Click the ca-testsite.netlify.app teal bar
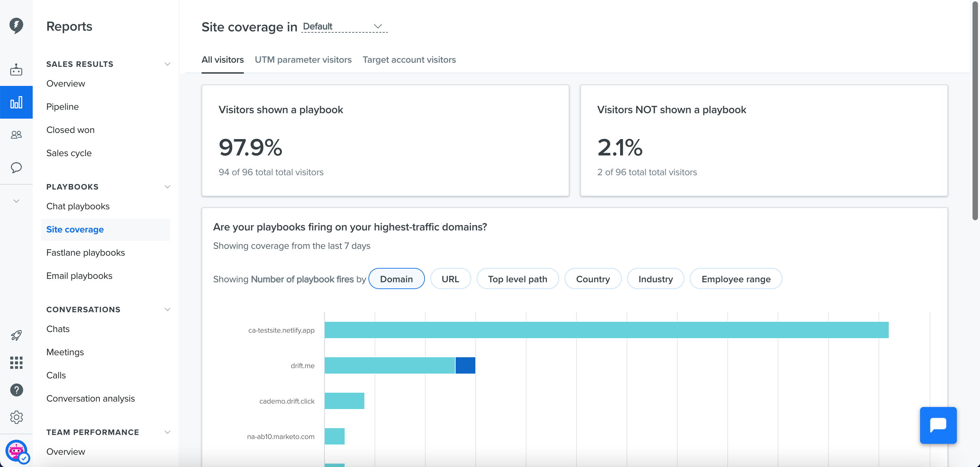This screenshot has width=980, height=467. click(606, 330)
